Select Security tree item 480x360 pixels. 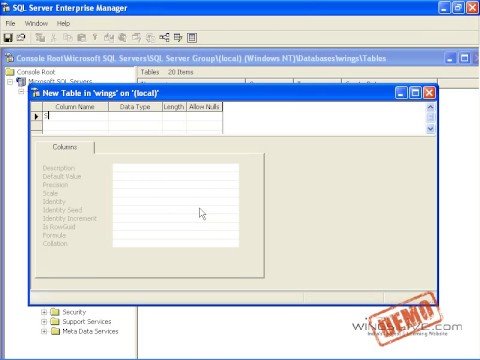click(74, 312)
